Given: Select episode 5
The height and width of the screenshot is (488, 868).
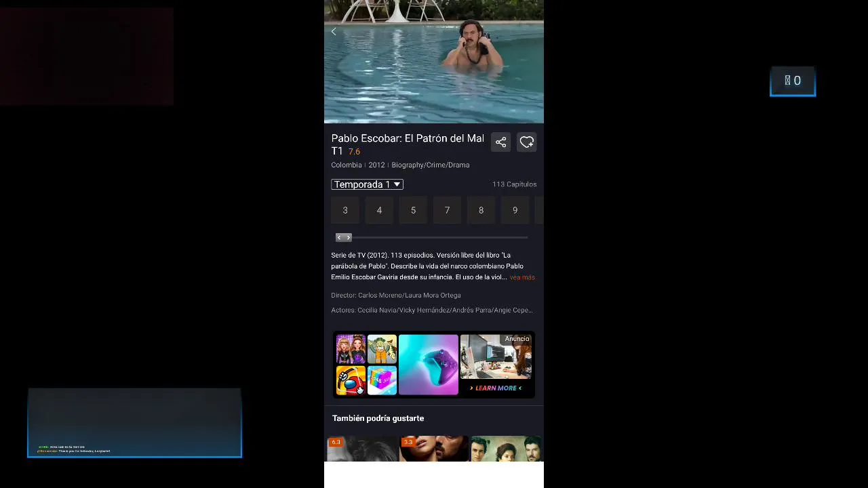Looking at the screenshot, I should pyautogui.click(x=413, y=210).
